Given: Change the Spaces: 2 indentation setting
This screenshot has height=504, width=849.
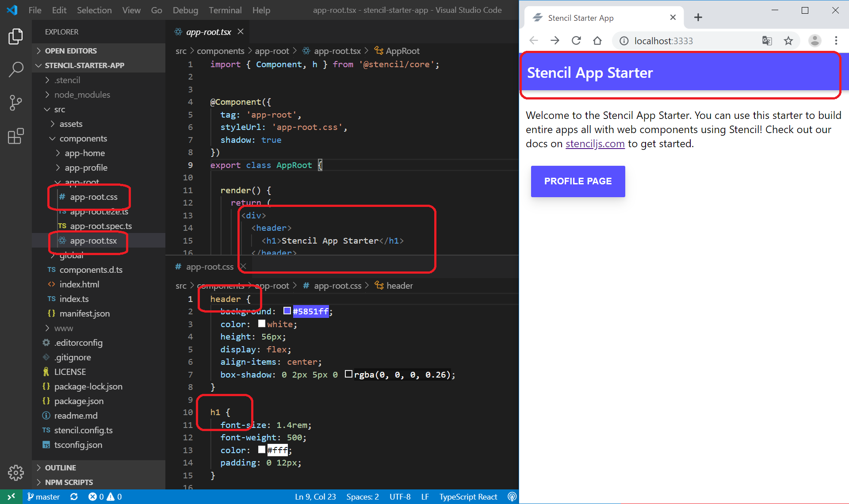Looking at the screenshot, I should [363, 497].
